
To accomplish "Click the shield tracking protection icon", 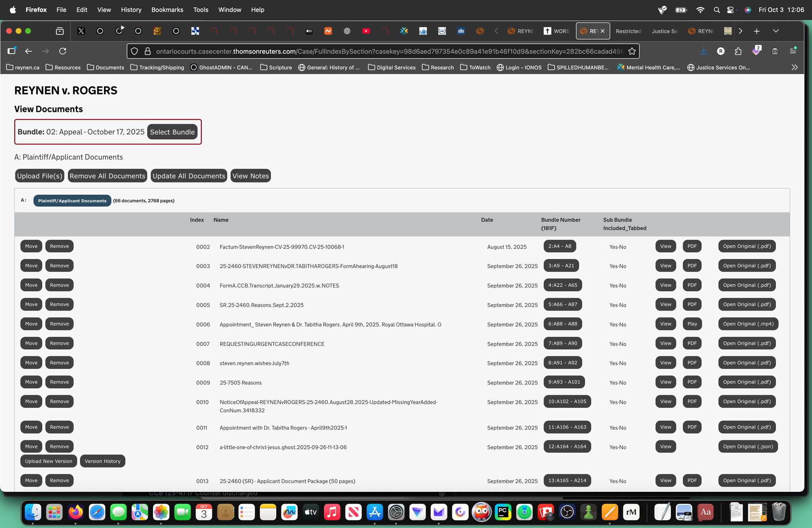I will (x=135, y=51).
